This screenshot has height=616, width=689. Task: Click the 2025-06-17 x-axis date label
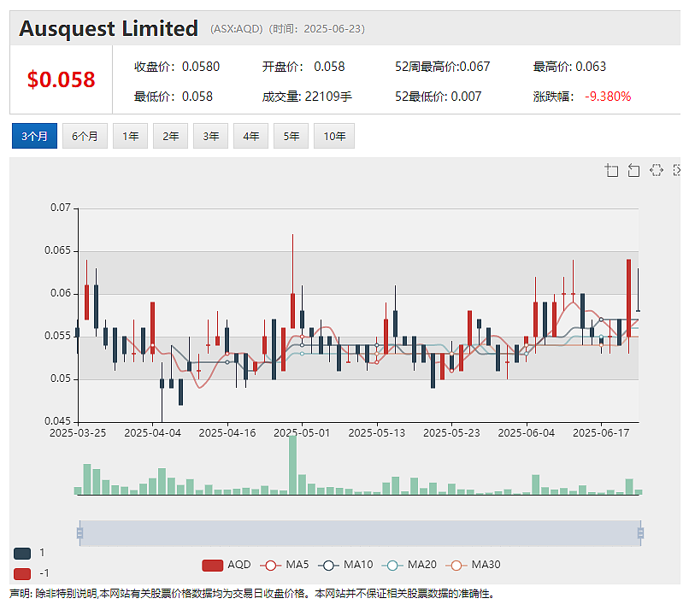[x=601, y=433]
